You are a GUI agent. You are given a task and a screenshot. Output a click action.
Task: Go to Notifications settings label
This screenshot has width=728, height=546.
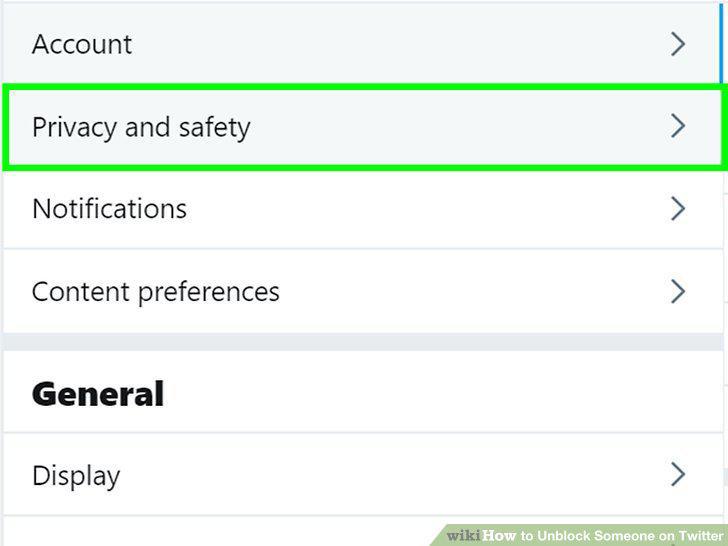pyautogui.click(x=110, y=209)
